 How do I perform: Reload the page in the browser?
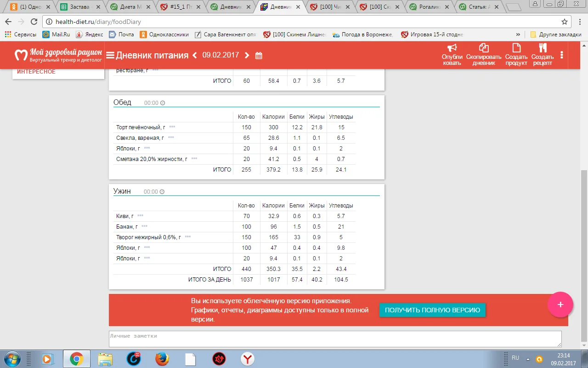click(x=34, y=22)
